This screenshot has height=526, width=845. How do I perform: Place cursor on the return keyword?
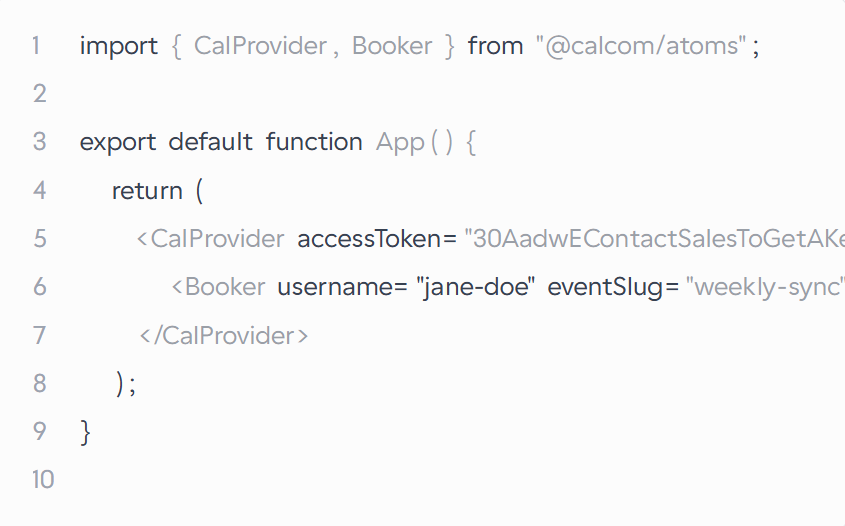coord(147,191)
